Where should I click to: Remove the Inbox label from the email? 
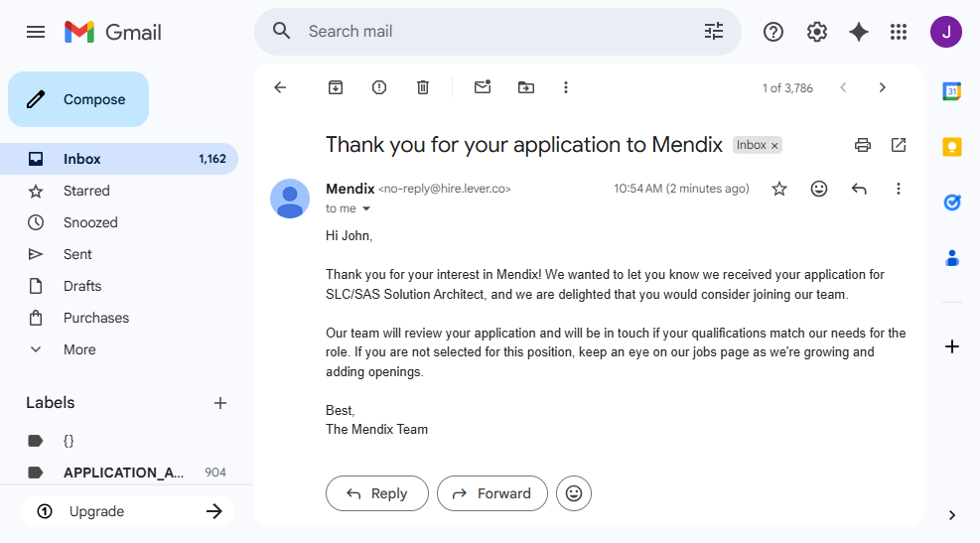click(x=775, y=146)
